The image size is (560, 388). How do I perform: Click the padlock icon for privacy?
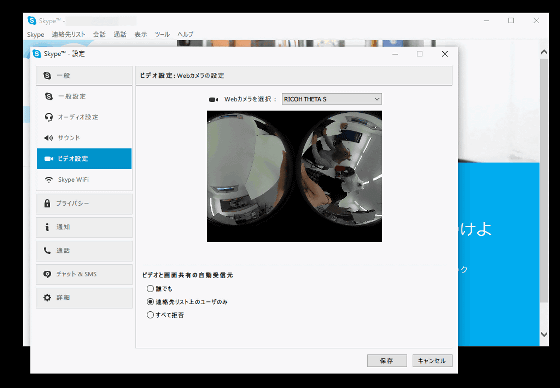(47, 203)
